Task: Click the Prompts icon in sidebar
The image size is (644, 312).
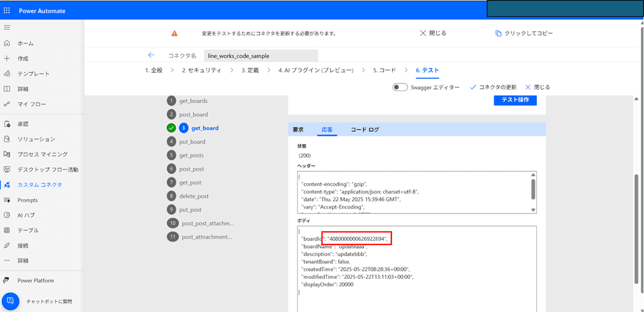Action: tap(6, 200)
